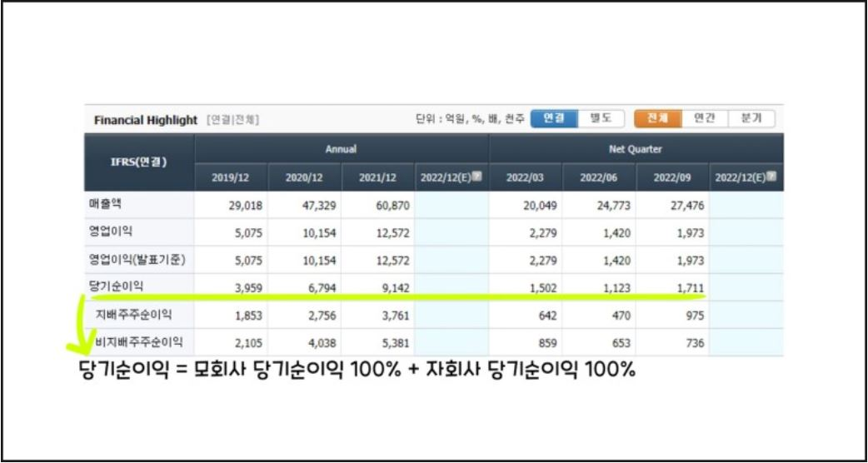Click the 2021/12 column header
This screenshot has width=868, height=463.
378,177
